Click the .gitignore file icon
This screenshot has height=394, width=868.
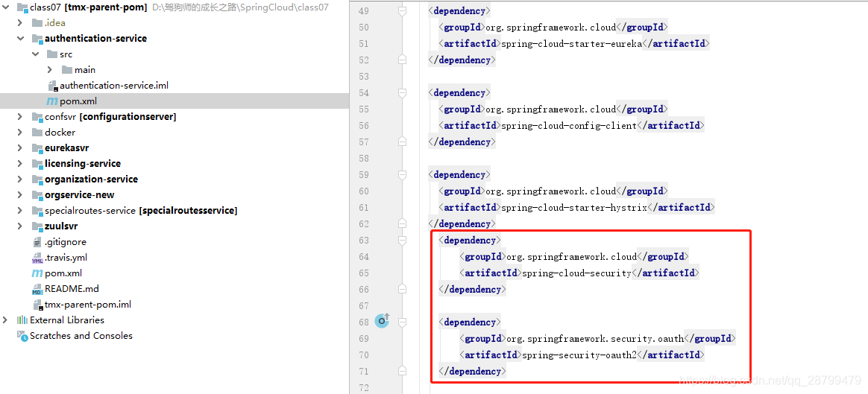(x=37, y=242)
